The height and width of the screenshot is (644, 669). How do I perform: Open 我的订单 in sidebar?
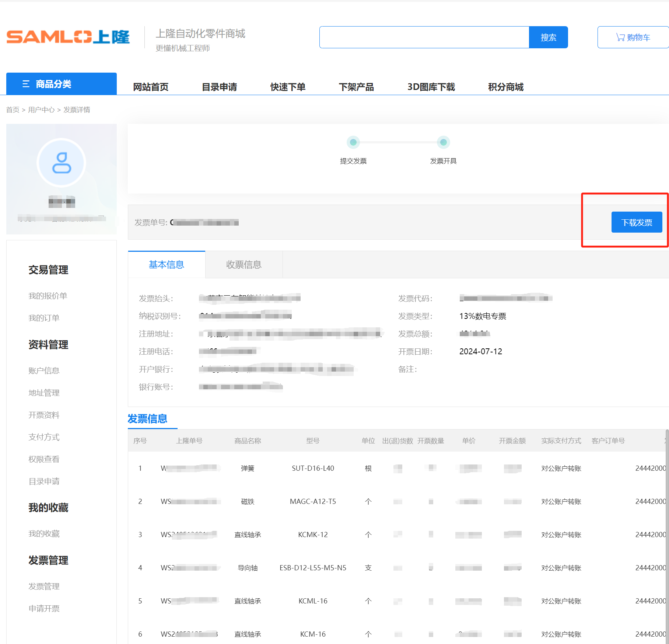click(44, 318)
